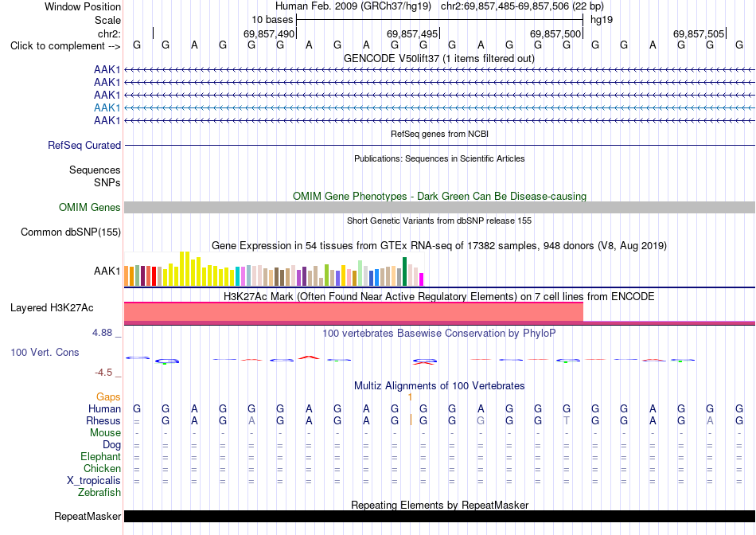Click the 69,857,490 position label
This screenshot has height=535, width=756.
click(x=268, y=33)
